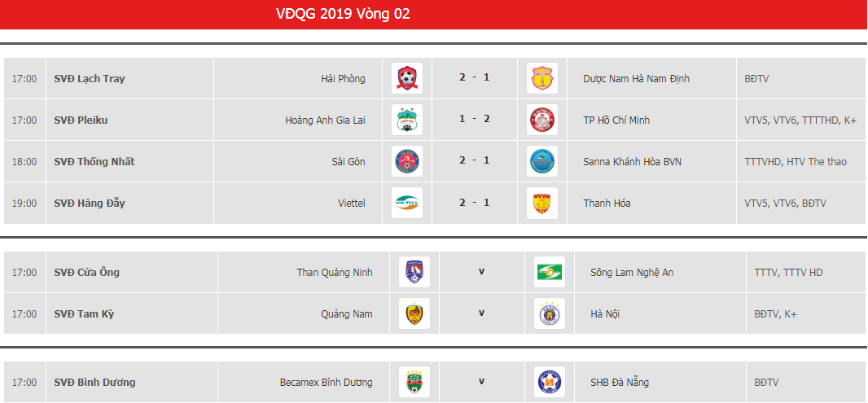Click the Viettel club logo
Screen dimensions: 868x403
[x=406, y=204]
